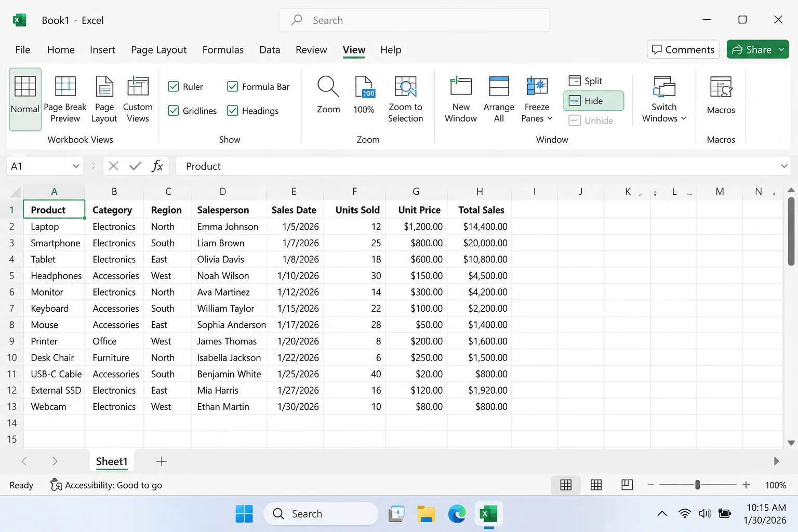The width and height of the screenshot is (798, 532).
Task: Click the Macros ribbon button
Action: (721, 96)
